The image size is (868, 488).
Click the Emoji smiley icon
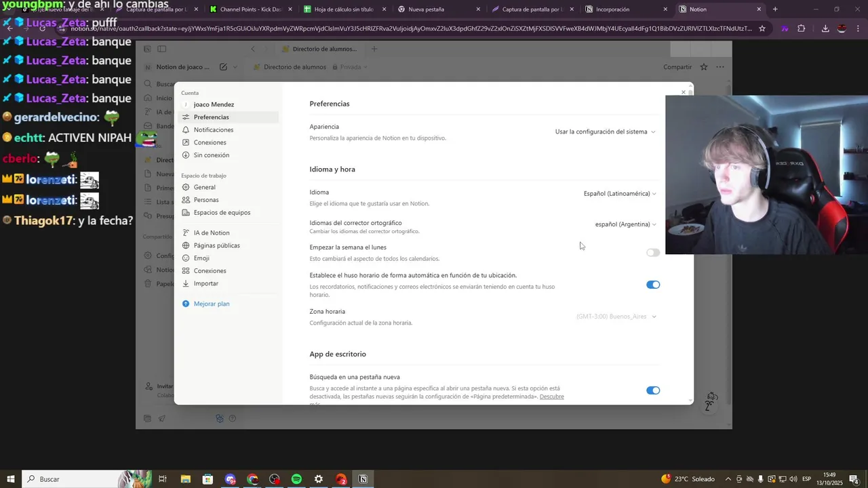186,258
